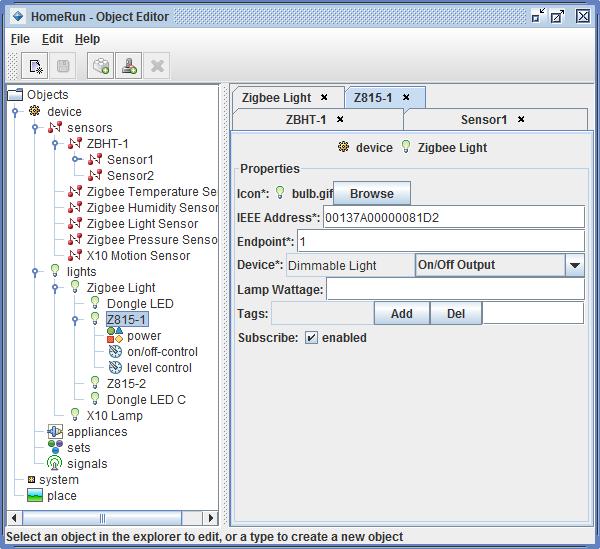Viewport: 600px width, 549px height.
Task: Click the power shapes icon
Action: click(115, 335)
